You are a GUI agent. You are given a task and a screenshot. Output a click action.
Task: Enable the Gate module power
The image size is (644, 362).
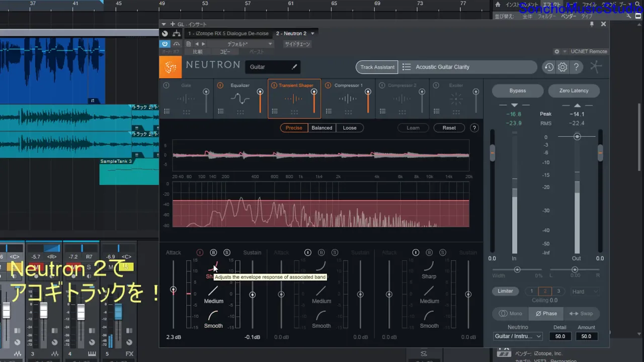click(166, 85)
